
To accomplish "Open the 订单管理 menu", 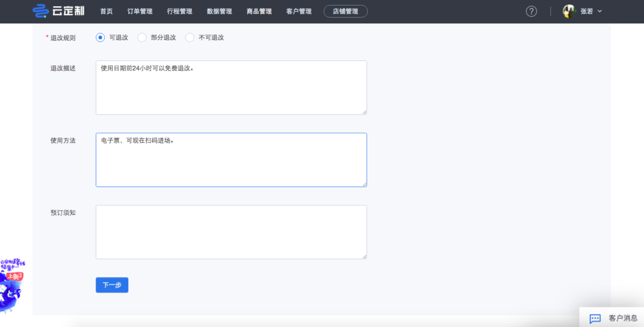I will click(140, 11).
